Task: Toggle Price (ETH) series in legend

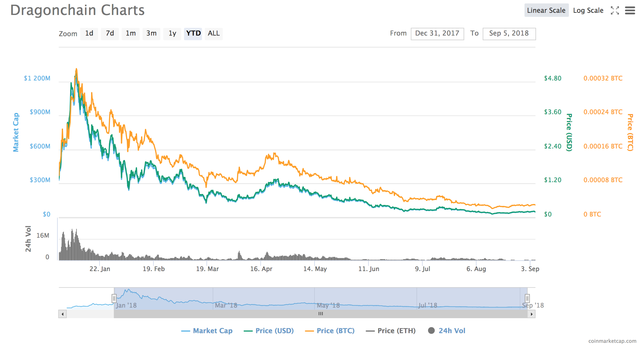Action: coord(391,331)
